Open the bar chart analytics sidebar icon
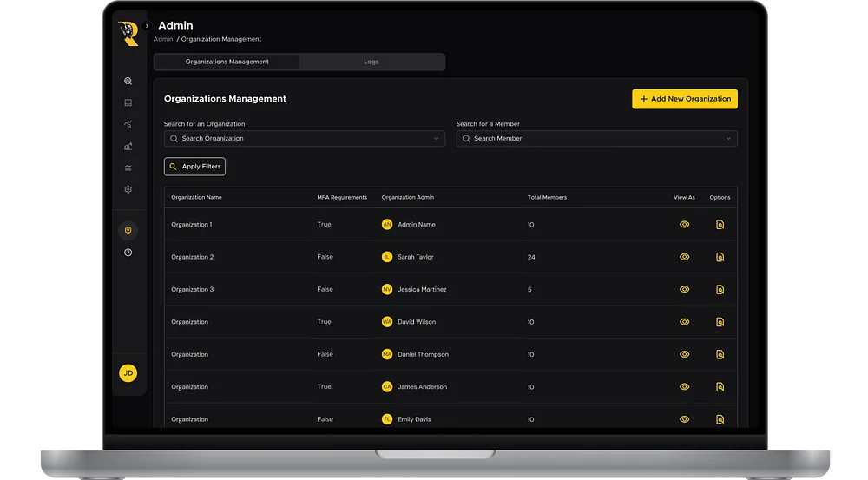Image resolution: width=868 pixels, height=480 pixels. (128, 146)
